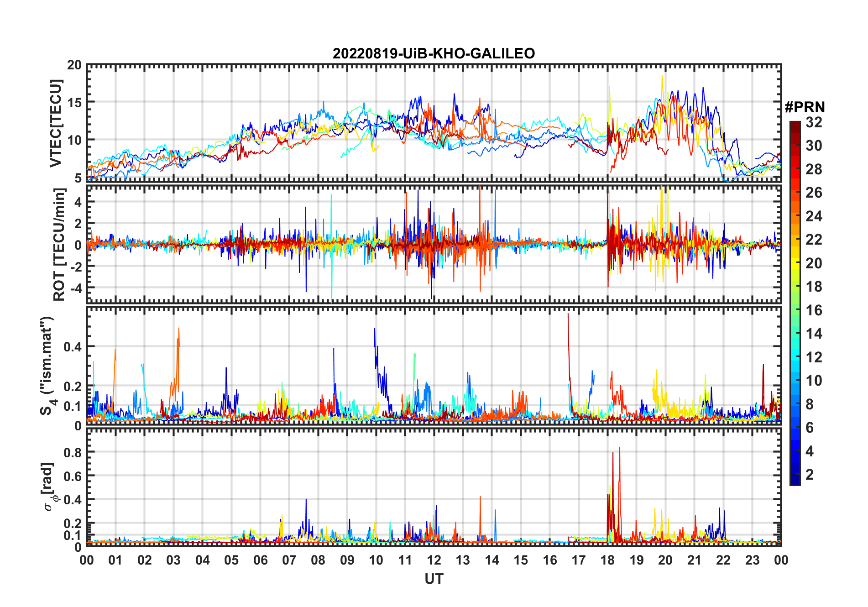868x607 pixels.
Task: Click sigma-phi y-axis tick label 0.8
Action: [73, 452]
